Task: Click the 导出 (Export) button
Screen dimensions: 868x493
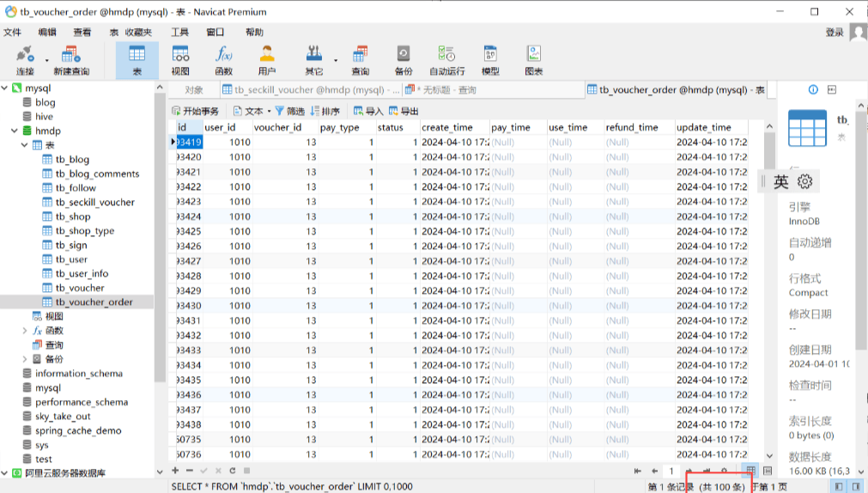Action: (x=404, y=111)
